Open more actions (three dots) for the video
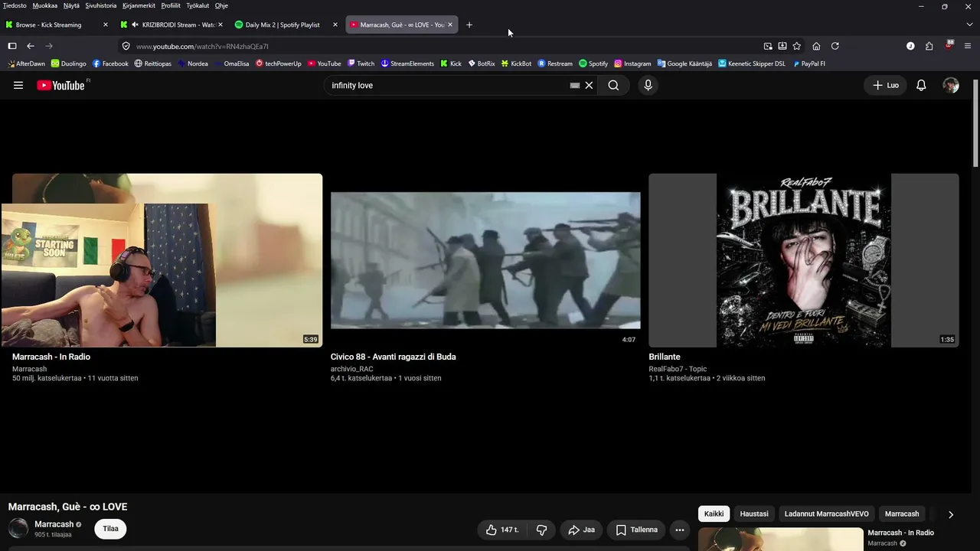Viewport: 980px width, 551px height. pos(679,530)
